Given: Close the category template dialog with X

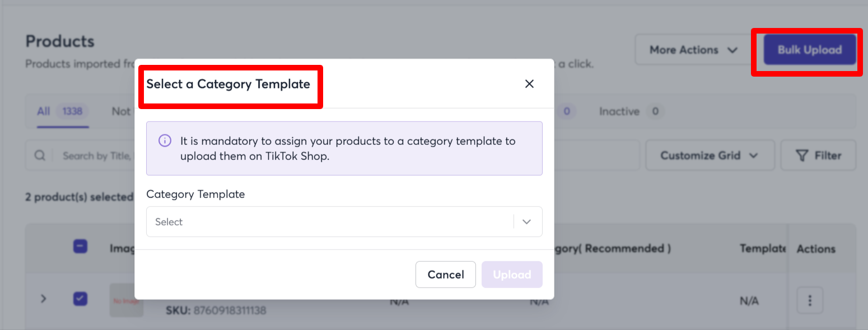Looking at the screenshot, I should [529, 84].
